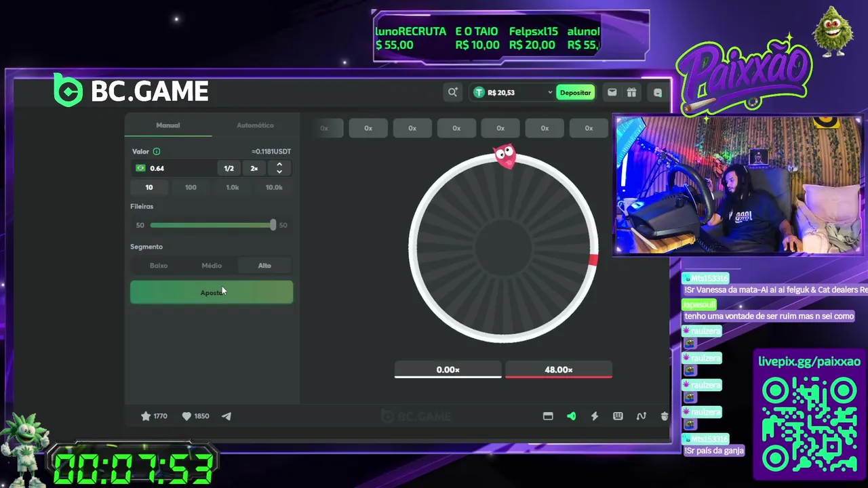
Task: Click chat message 'tenho uma vontade de ser ruim'
Action: (769, 317)
